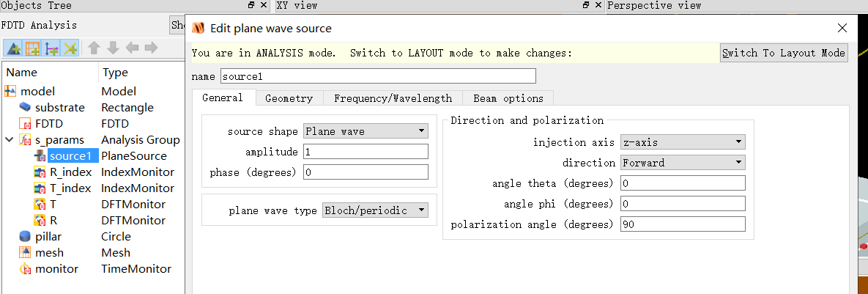Click the simulation regions filter icon

(32, 48)
